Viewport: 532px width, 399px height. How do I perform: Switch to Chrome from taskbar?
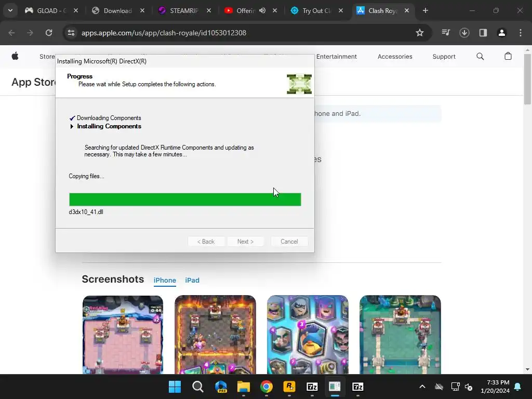267,387
